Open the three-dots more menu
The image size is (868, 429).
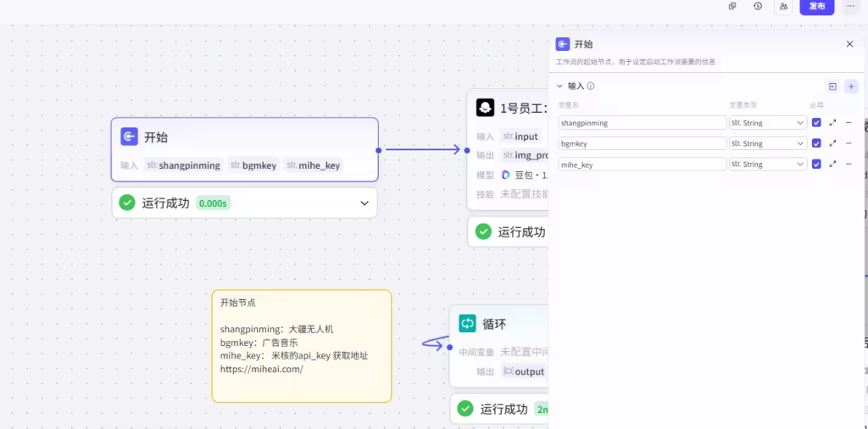(x=850, y=6)
